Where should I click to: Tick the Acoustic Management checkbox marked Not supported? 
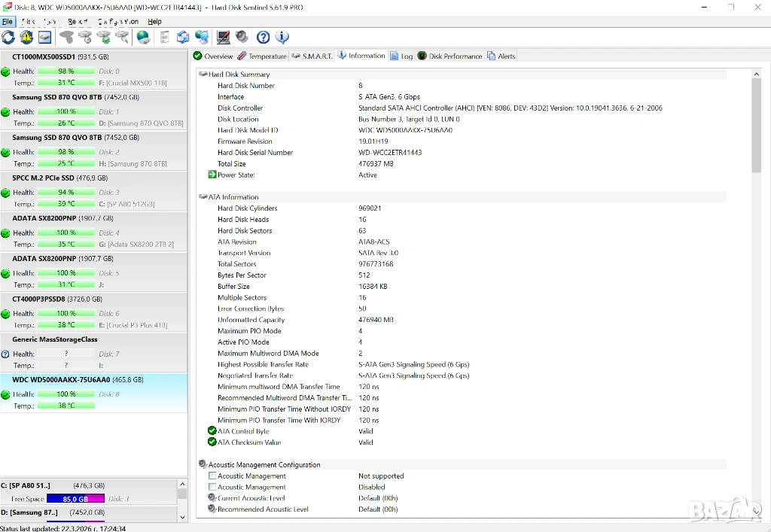click(x=212, y=476)
